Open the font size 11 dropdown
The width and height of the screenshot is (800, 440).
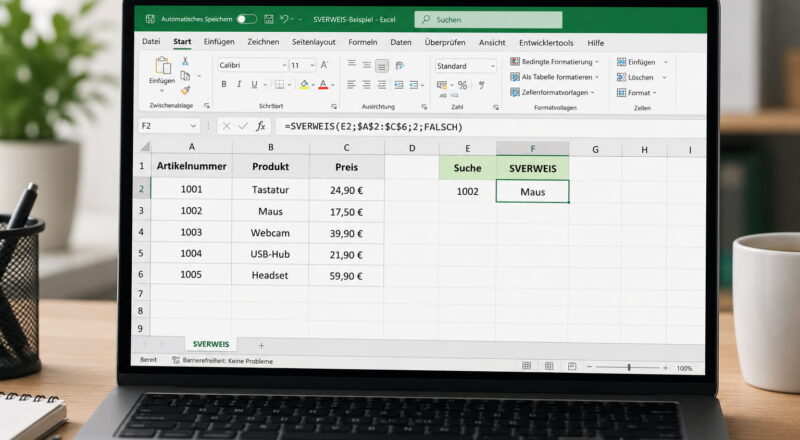click(312, 65)
